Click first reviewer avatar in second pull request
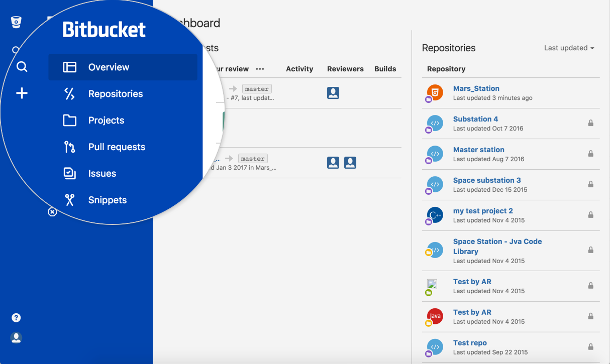 (333, 163)
